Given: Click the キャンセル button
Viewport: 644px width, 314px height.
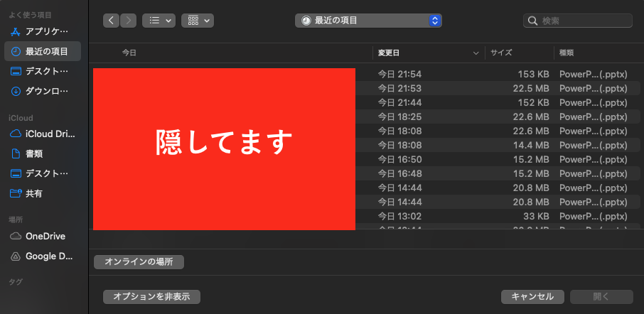Looking at the screenshot, I should [532, 296].
